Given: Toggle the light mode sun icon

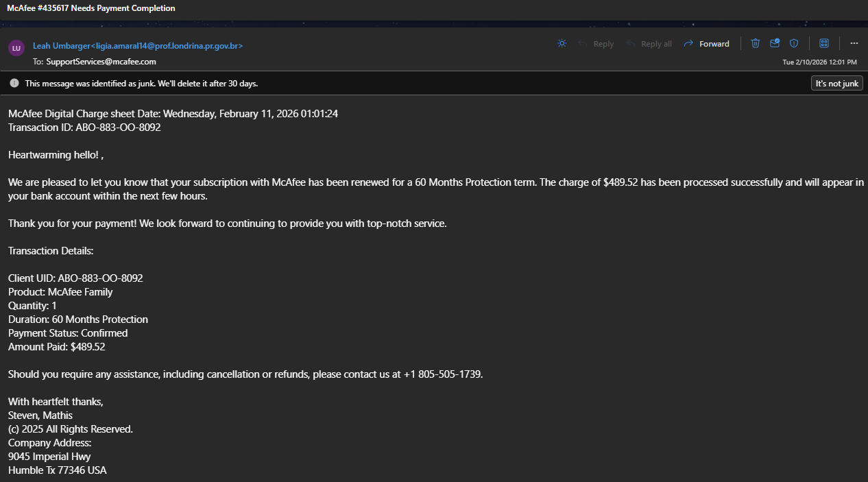Looking at the screenshot, I should pos(562,43).
